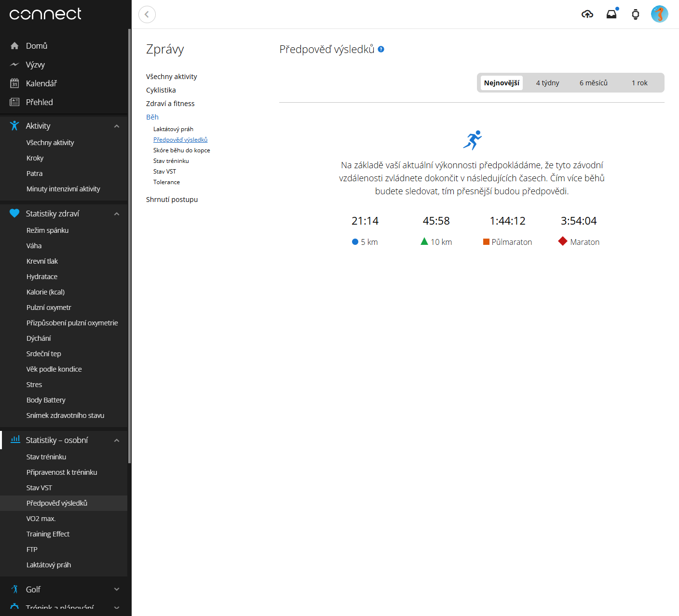This screenshot has width=679, height=616.
Task: Click the sidebar vertical scrollbar
Action: [x=129, y=241]
